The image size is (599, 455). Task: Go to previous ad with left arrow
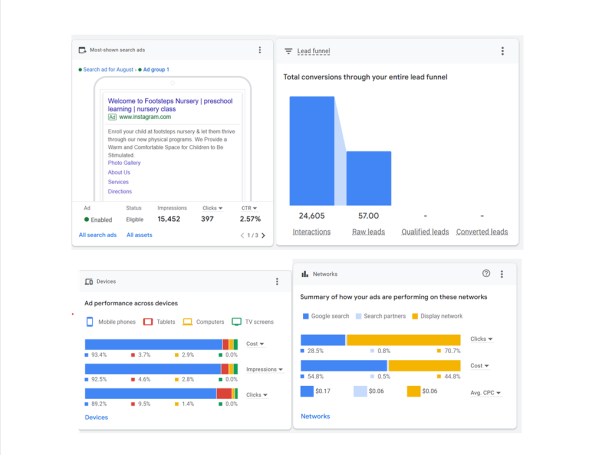pos(242,235)
